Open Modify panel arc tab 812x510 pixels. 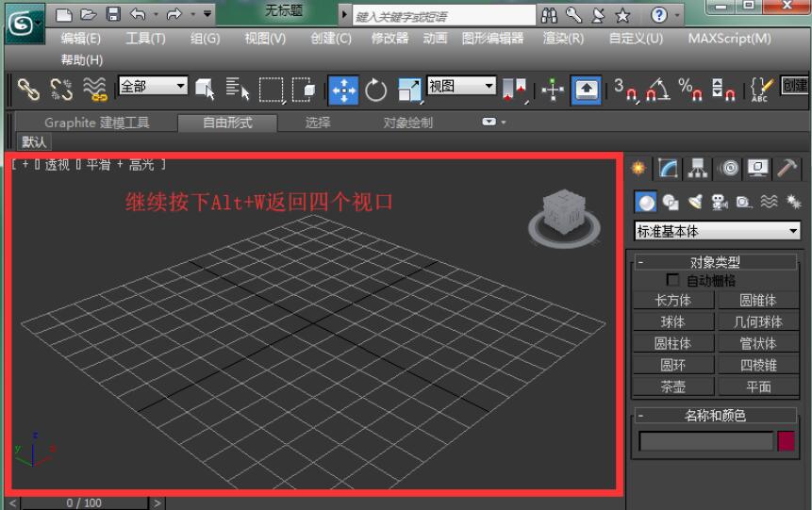(x=668, y=169)
